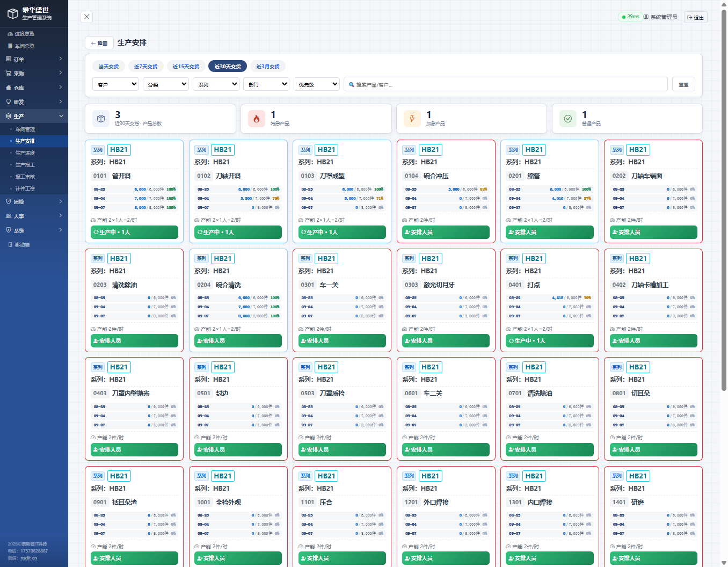This screenshot has height=567, width=728.
Task: Open 进度总览 via its gauge icon
Action: tap(10, 34)
